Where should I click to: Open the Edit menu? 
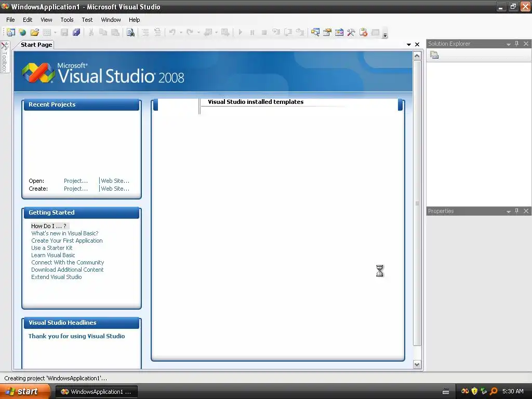point(28,20)
